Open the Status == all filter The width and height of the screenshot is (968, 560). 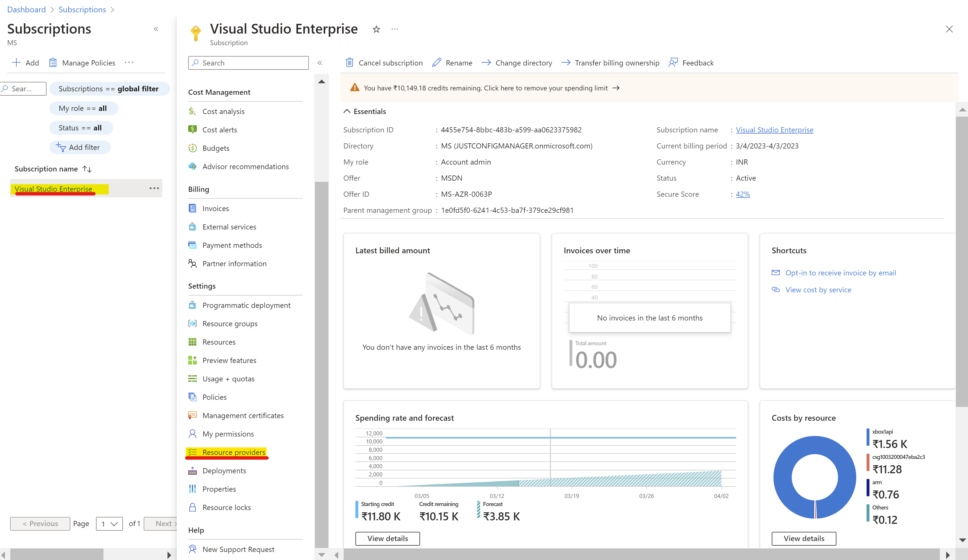[x=81, y=128]
